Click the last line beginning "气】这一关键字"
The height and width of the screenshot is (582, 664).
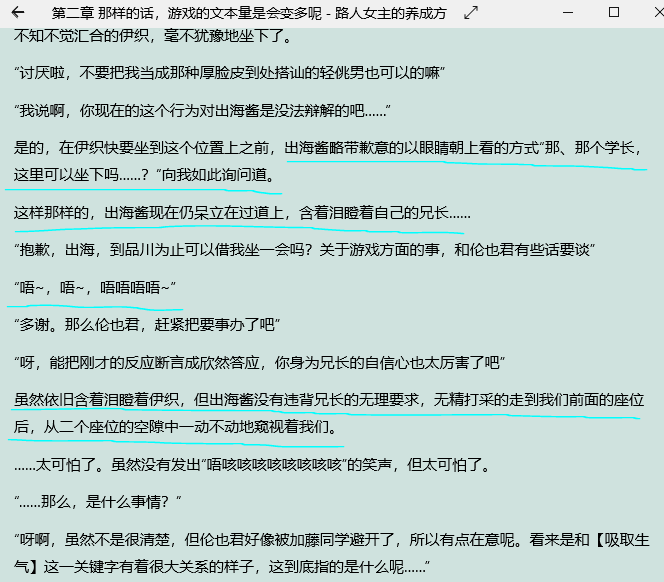pos(222,566)
